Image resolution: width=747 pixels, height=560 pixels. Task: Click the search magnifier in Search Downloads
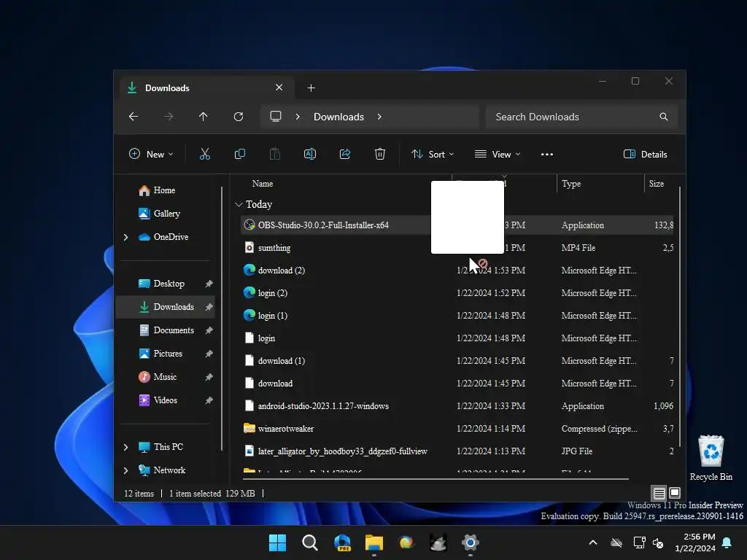(664, 117)
